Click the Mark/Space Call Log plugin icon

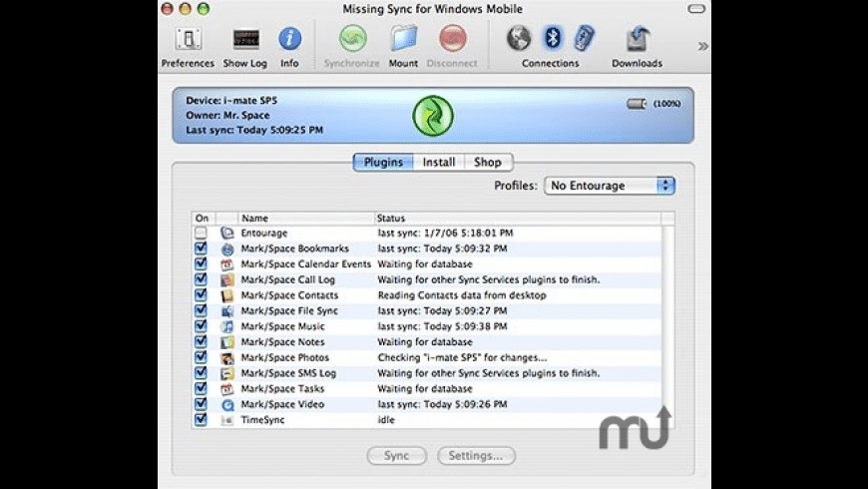click(226, 279)
